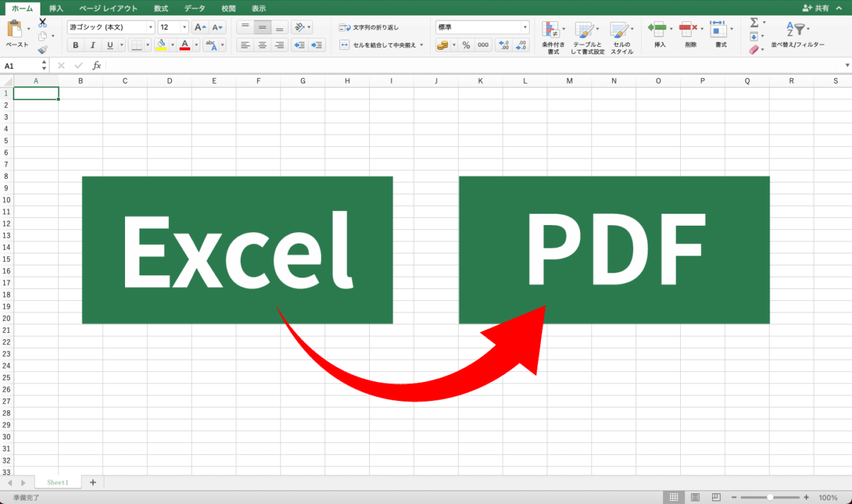Click the Fill down-arrow icon
Image resolution: width=852 pixels, height=504 pixels.
point(754,36)
